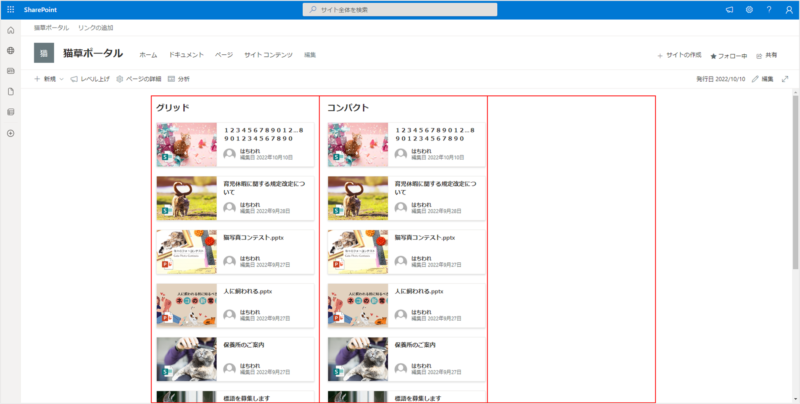
Task: Click the Home icon in left sidebar
Action: 10,31
